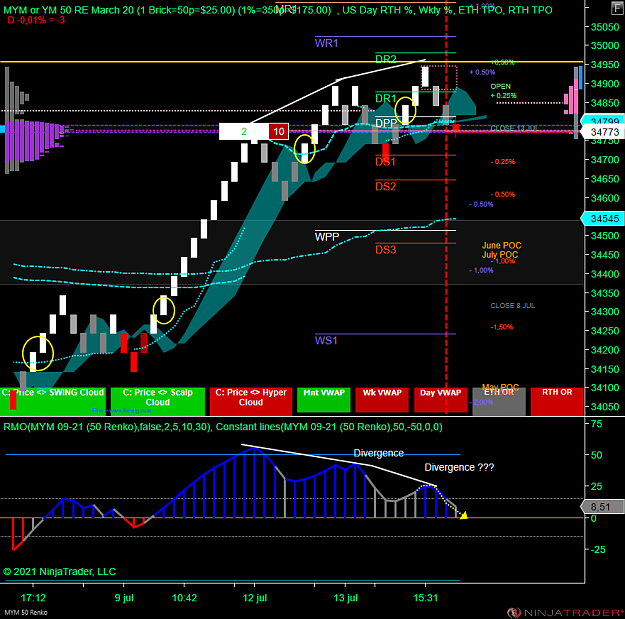The image size is (625, 619).
Task: Select the WR1 weekly resistance label
Action: pyautogui.click(x=326, y=43)
